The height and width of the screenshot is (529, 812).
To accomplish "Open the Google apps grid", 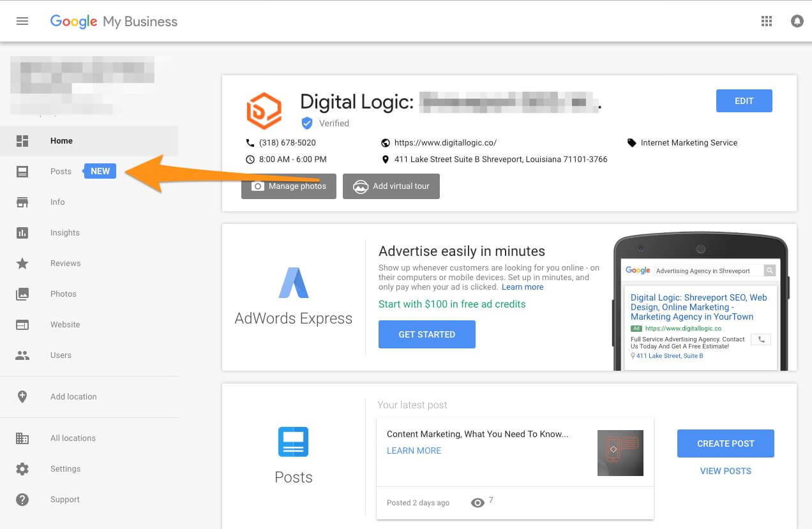I will [767, 21].
